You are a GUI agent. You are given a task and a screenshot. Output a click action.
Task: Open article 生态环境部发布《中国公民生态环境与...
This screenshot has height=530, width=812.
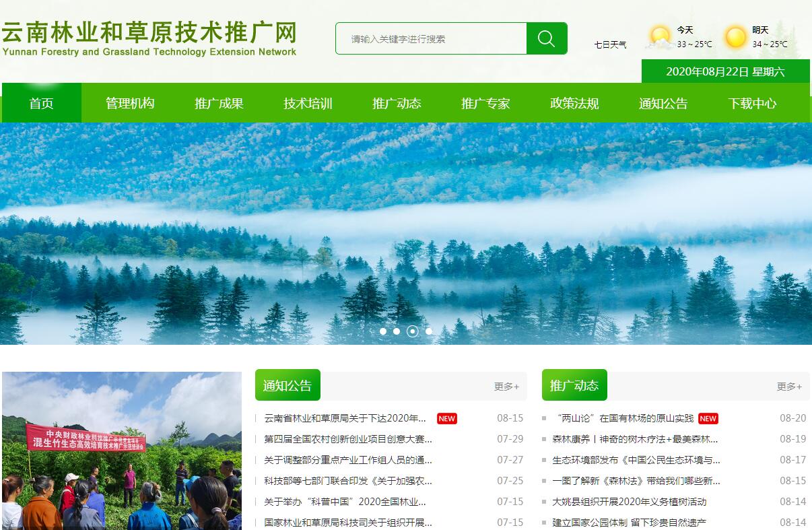pyautogui.click(x=636, y=460)
